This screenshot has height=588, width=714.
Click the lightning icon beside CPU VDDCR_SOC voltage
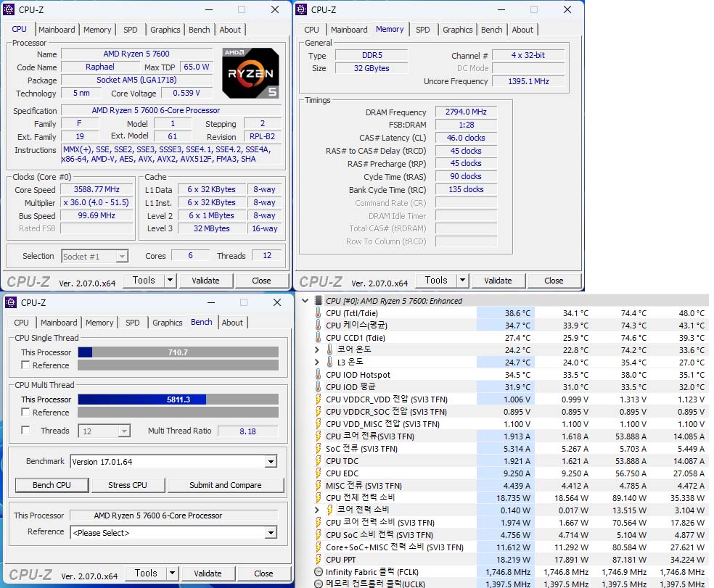319,411
